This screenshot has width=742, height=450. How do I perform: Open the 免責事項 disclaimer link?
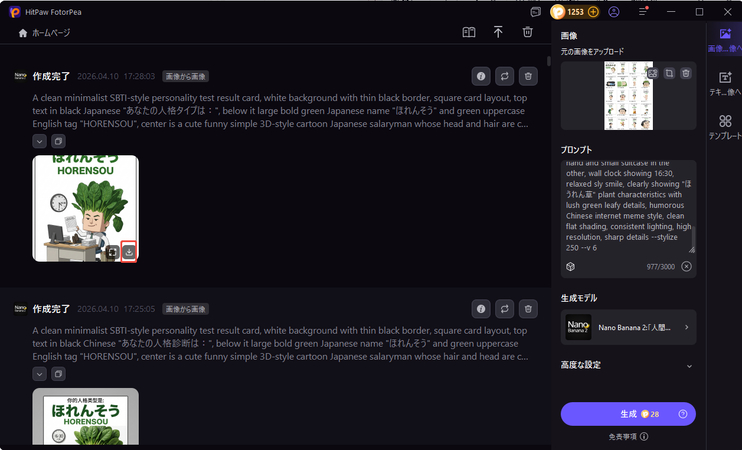pyautogui.click(x=628, y=436)
